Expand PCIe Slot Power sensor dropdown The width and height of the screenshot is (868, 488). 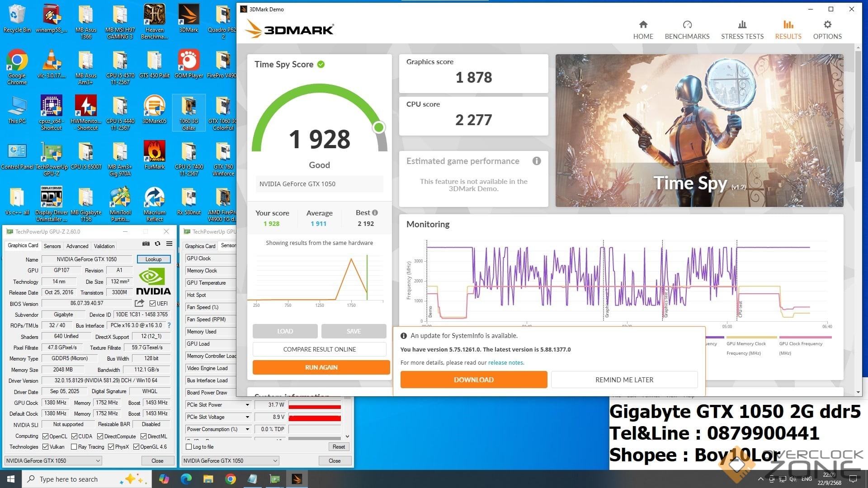pyautogui.click(x=247, y=405)
